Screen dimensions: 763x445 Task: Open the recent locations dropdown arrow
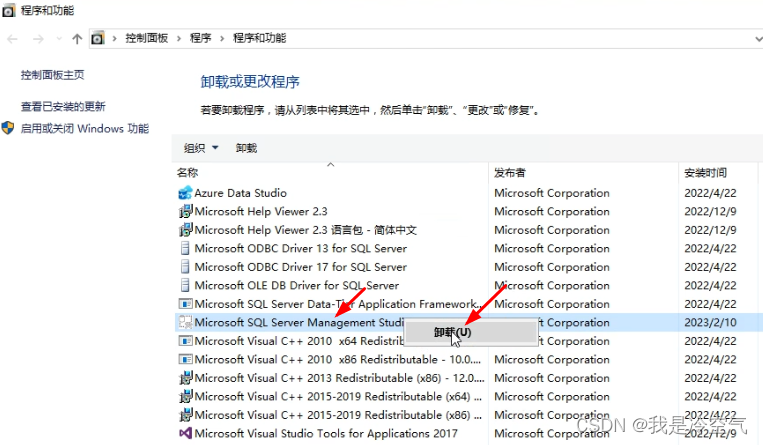pos(59,38)
